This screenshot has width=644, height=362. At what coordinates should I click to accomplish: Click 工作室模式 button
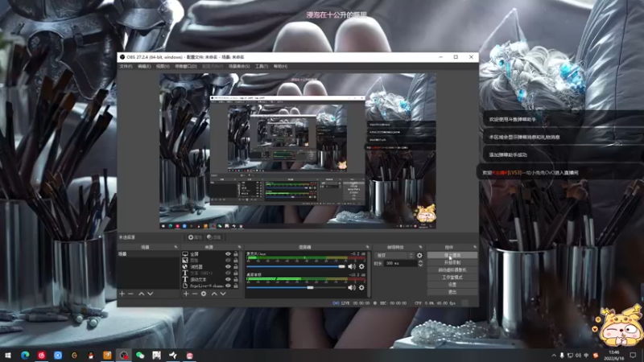click(452, 278)
